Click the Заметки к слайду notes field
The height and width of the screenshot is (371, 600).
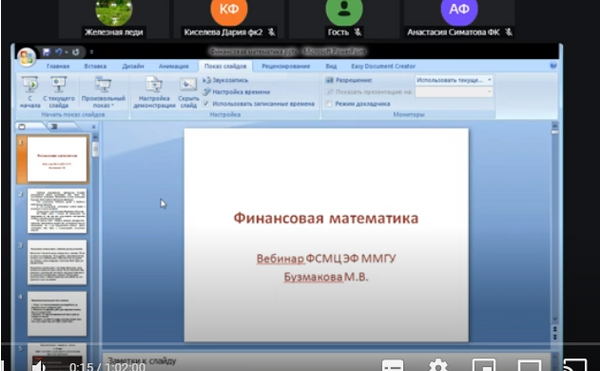click(x=326, y=361)
